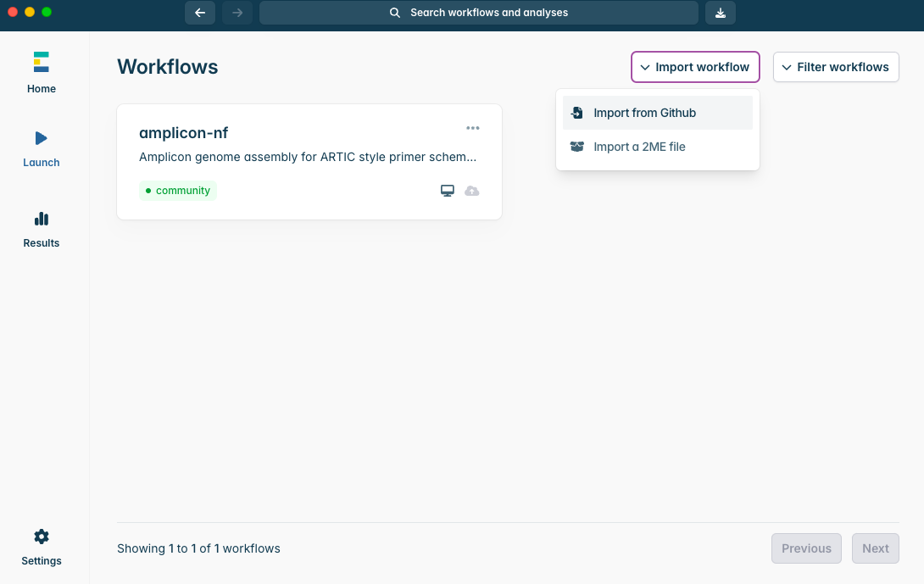924x584 pixels.
Task: Click the Next pagination button
Action: [875, 548]
